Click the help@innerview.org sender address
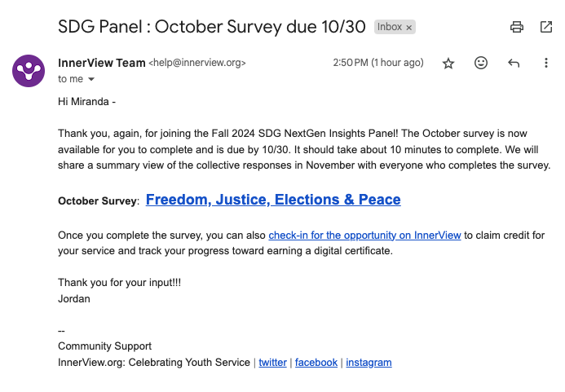This screenshot has width=565, height=392. pyautogui.click(x=196, y=63)
